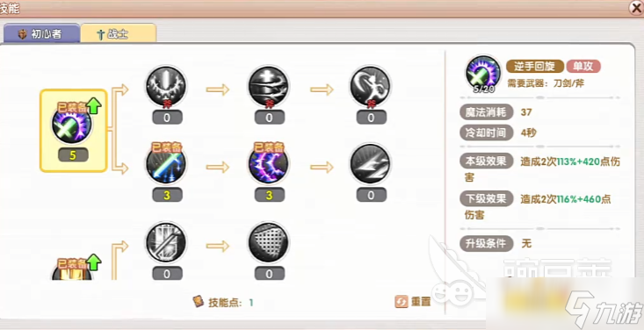Click the 技能点 skill points book icon
644x330 pixels.
click(199, 302)
